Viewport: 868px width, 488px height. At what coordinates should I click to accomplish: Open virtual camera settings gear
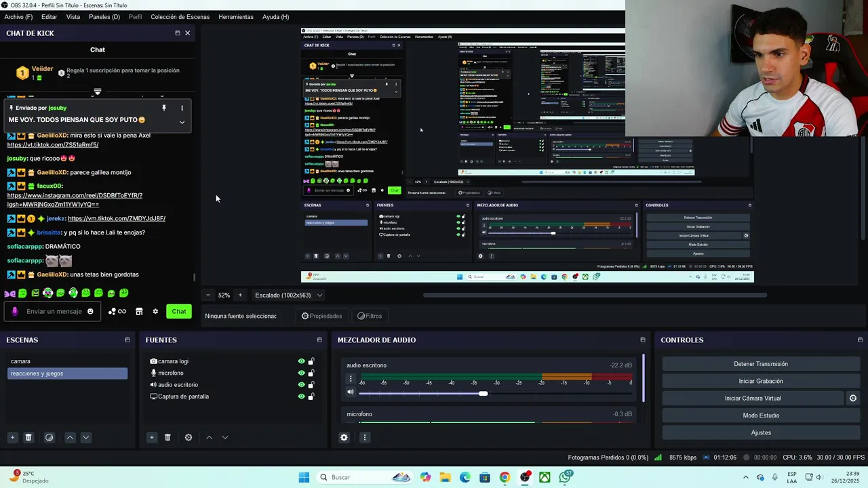(x=853, y=399)
